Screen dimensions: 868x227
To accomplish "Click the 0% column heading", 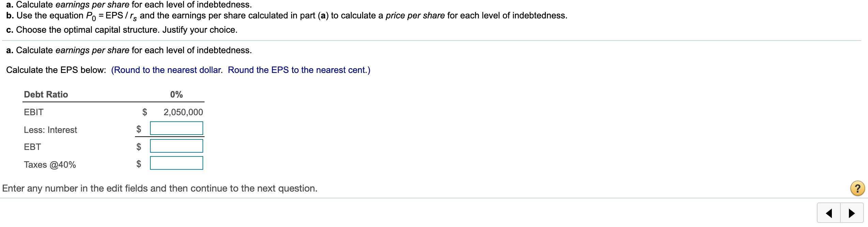I will 177,94.
